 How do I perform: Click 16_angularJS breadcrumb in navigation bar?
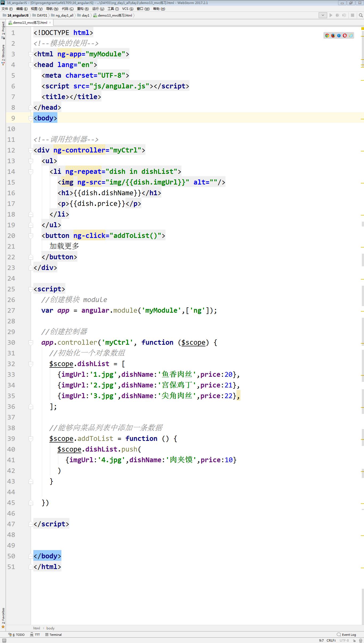(x=15, y=15)
